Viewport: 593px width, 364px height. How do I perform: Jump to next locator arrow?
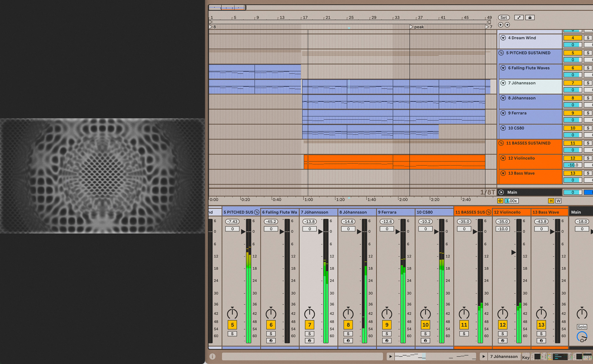pyautogui.click(x=507, y=25)
